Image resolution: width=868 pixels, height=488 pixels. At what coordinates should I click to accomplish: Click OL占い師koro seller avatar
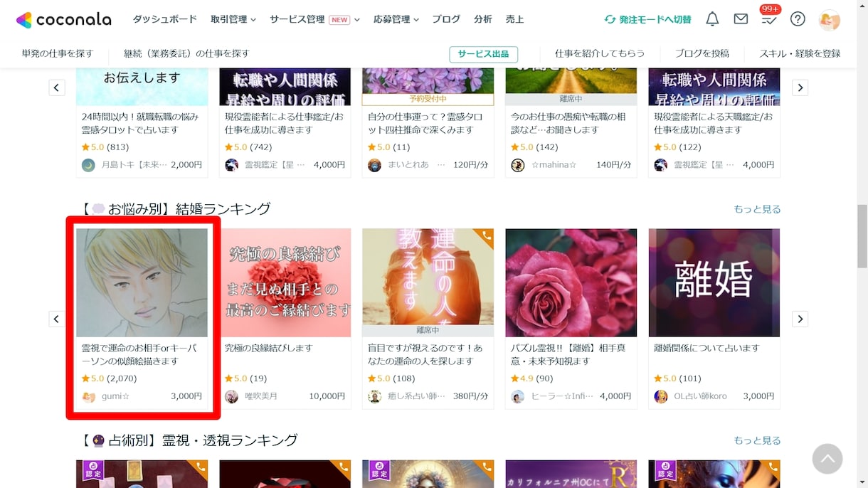(661, 396)
